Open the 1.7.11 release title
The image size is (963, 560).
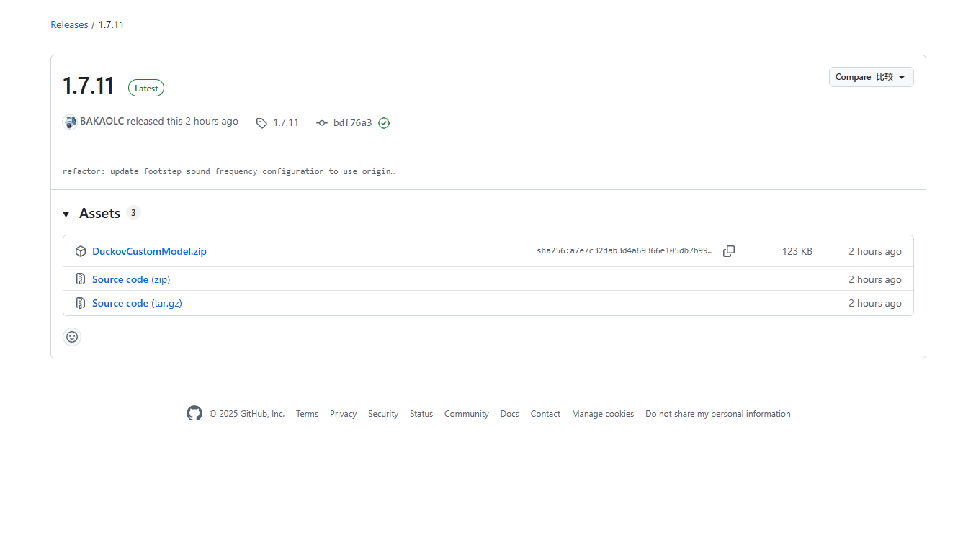pyautogui.click(x=89, y=86)
